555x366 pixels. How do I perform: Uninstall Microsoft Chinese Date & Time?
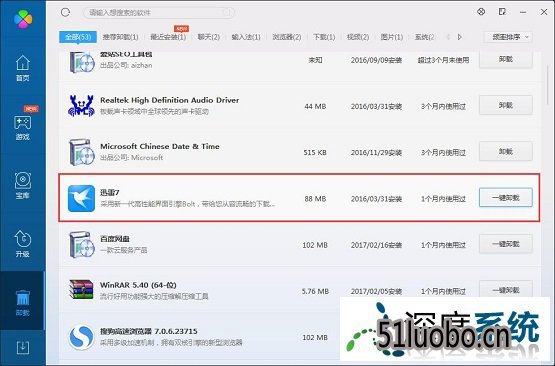(505, 151)
